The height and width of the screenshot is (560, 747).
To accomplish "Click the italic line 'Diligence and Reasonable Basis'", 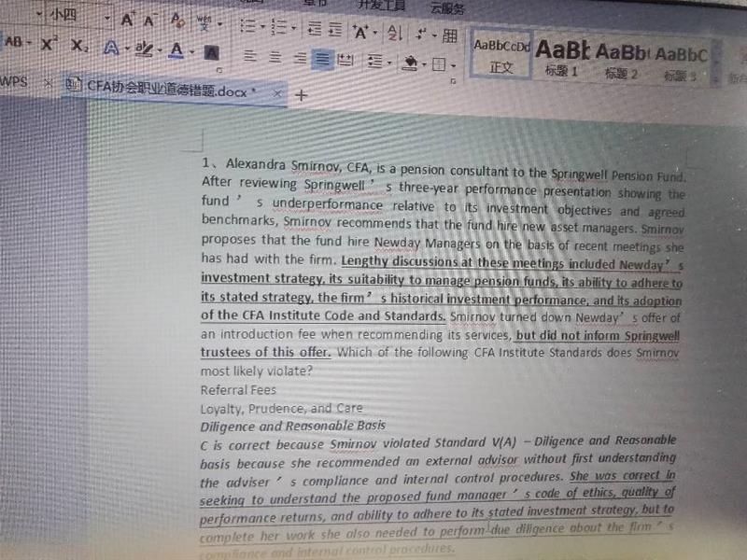I will tap(293, 426).
